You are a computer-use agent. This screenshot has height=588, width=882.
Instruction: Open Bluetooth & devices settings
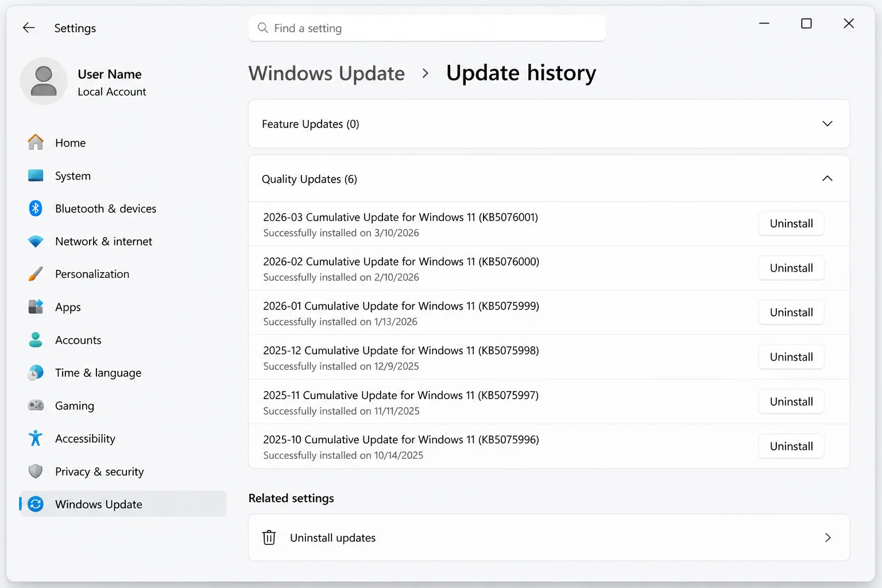pos(123,208)
